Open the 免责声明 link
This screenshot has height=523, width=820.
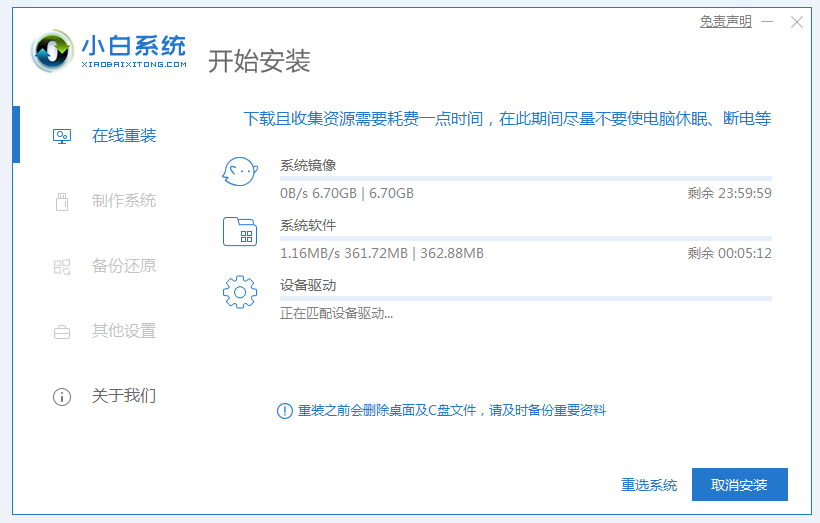pos(725,22)
